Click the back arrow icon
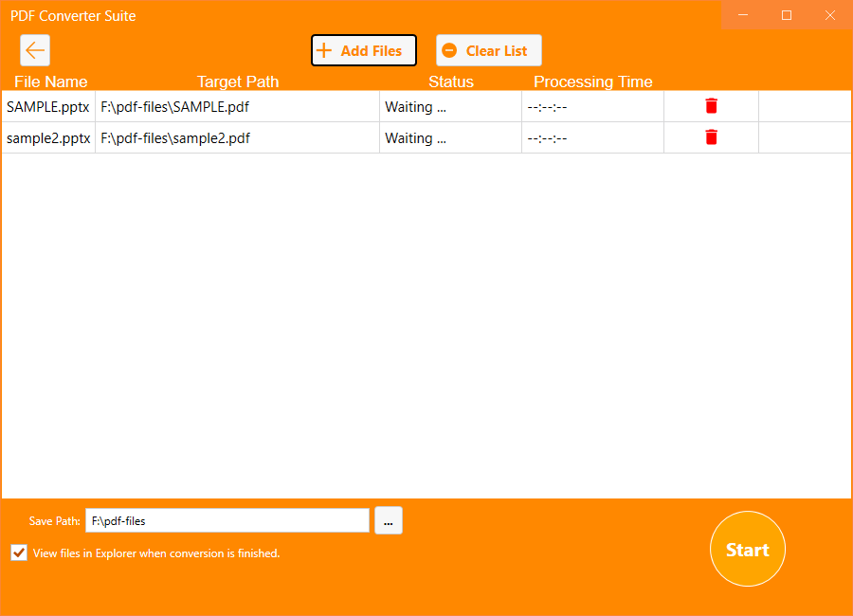 coord(35,50)
